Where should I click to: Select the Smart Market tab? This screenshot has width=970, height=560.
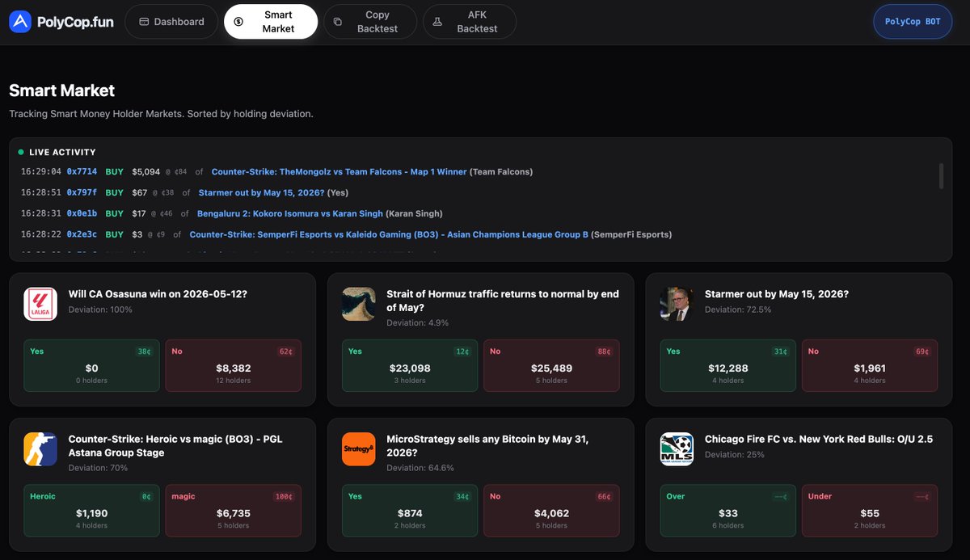pos(271,22)
